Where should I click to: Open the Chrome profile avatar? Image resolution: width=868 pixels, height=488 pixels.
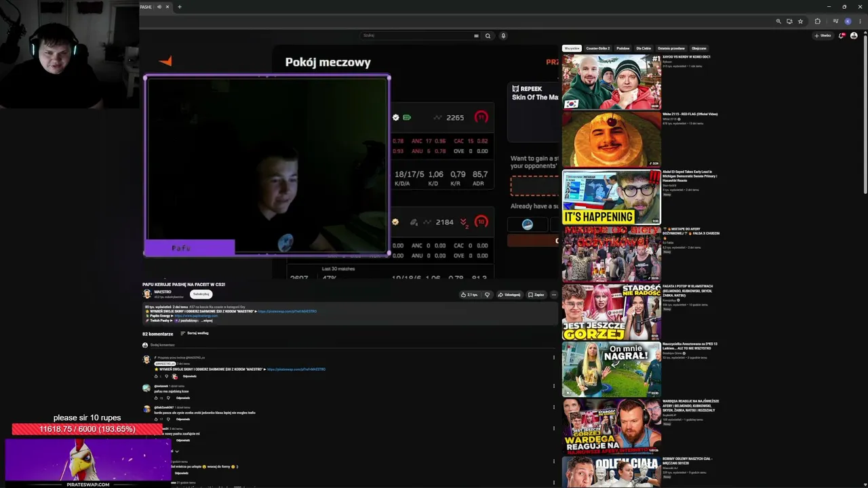coord(848,22)
